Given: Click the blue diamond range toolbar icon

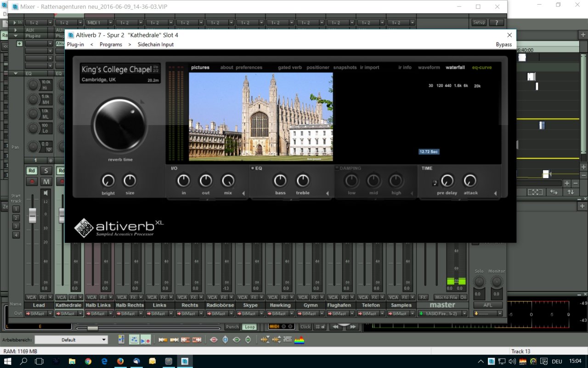Looking at the screenshot, I should (225, 339).
